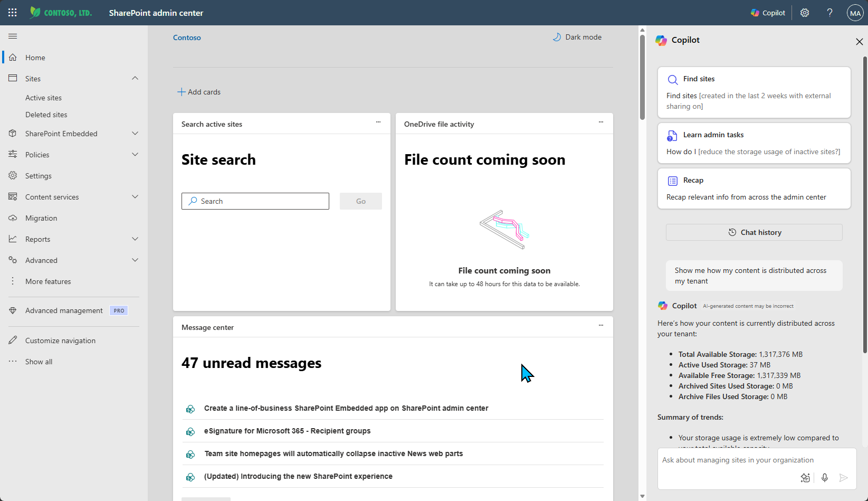Click the Copilot panel scrollbar thumb

(865, 204)
